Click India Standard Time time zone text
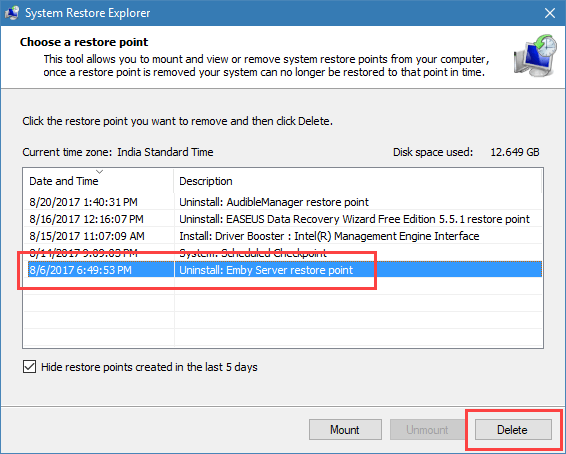This screenshot has width=566, height=454. [165, 152]
